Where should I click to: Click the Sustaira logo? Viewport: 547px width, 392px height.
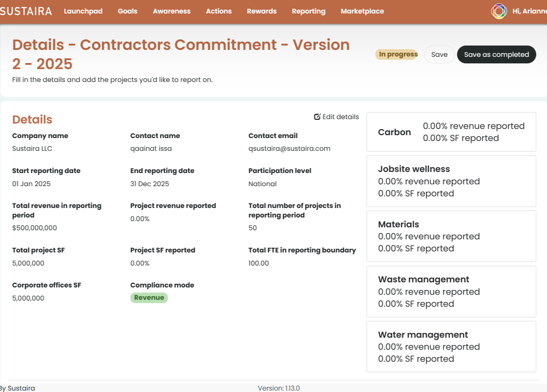(26, 11)
